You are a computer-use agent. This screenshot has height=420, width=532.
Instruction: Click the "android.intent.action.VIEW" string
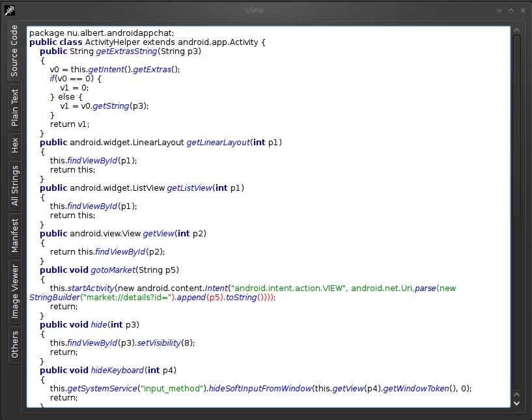(288, 288)
